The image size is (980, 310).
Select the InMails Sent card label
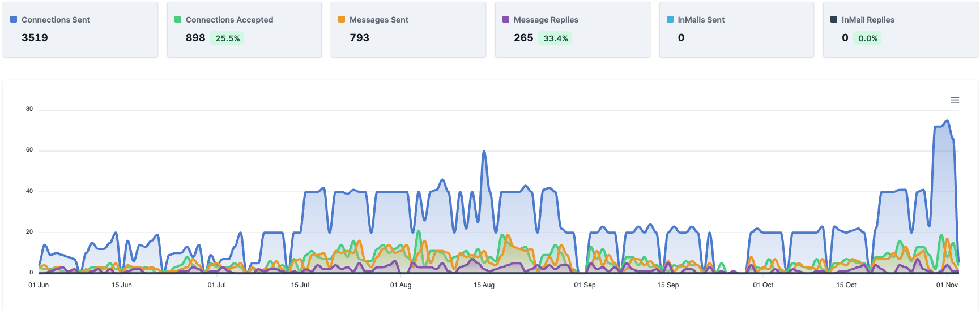point(701,20)
